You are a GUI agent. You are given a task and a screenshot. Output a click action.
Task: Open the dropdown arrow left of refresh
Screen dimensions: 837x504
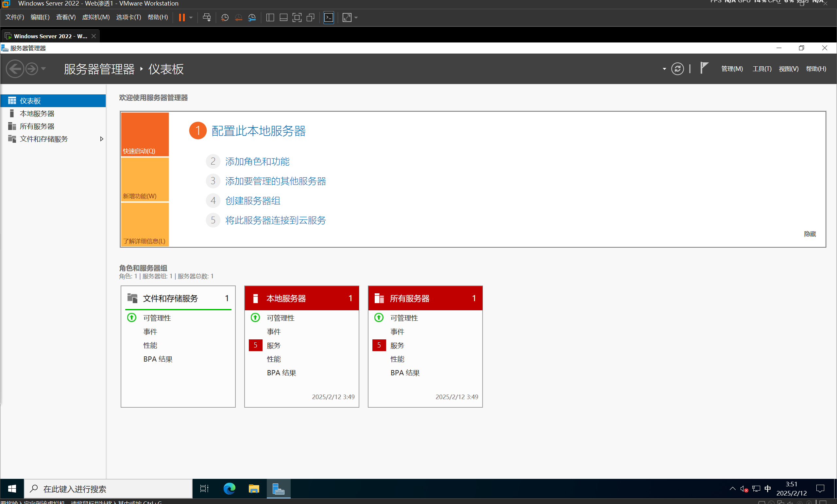coord(664,69)
